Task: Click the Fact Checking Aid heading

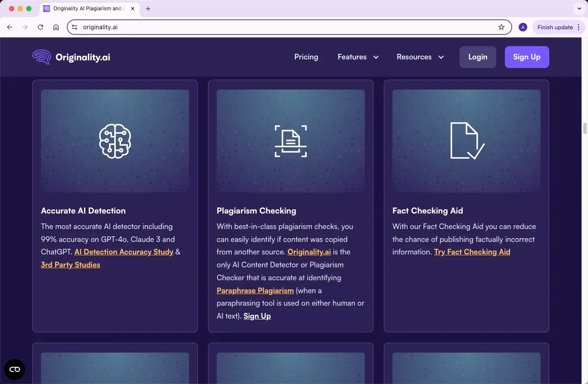Action: coord(428,211)
